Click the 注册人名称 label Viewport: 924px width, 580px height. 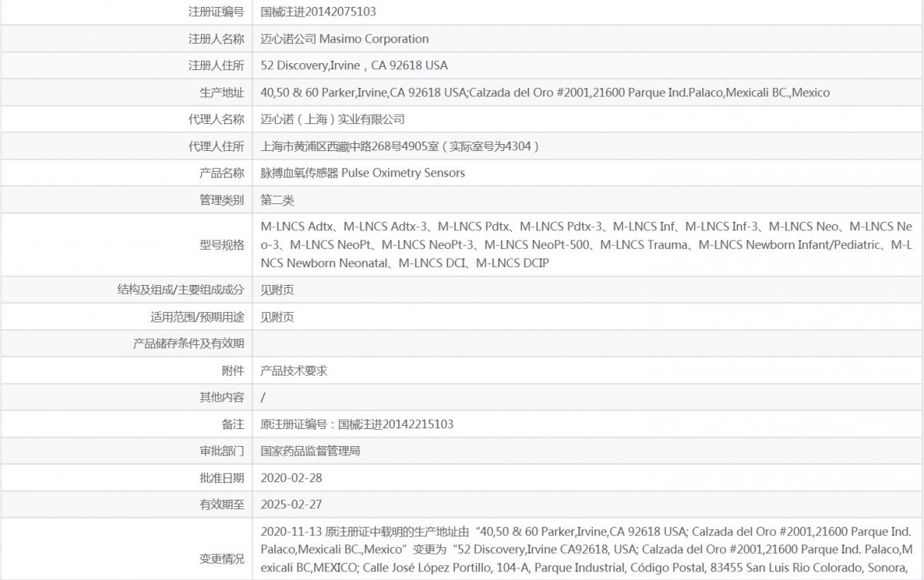(x=216, y=39)
